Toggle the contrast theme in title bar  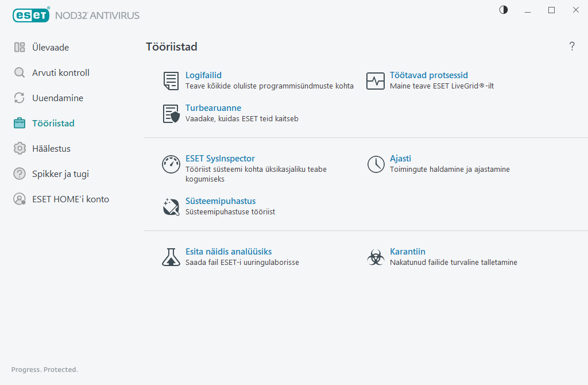coord(504,10)
